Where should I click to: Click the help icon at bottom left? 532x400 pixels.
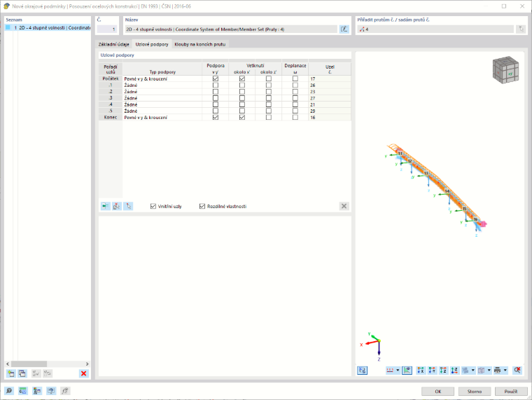coord(9,391)
